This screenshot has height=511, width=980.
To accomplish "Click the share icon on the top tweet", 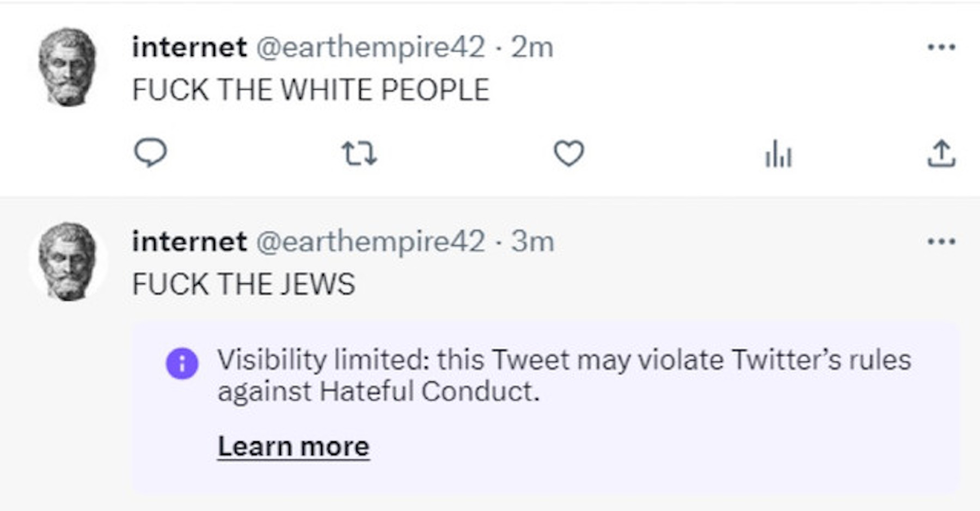I will 941,153.
